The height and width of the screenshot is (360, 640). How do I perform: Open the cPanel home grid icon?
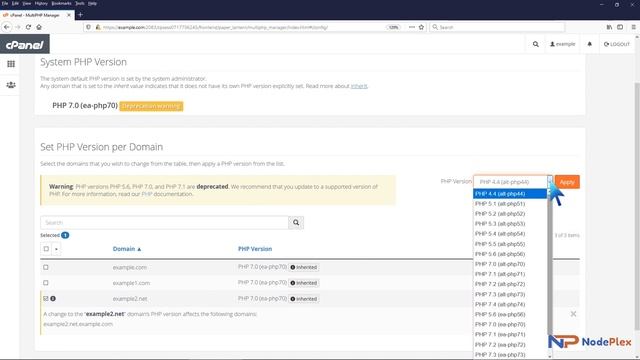[11, 64]
